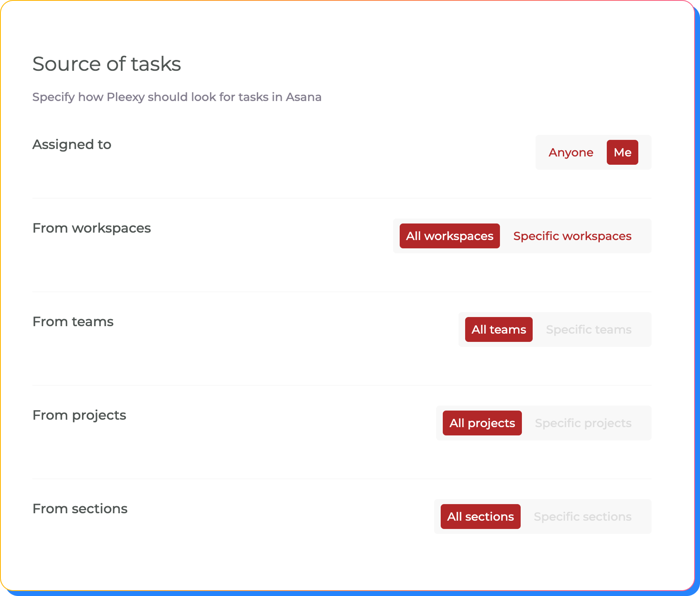This screenshot has width=700, height=596.
Task: Choose Specific sections option
Action: pyautogui.click(x=582, y=517)
